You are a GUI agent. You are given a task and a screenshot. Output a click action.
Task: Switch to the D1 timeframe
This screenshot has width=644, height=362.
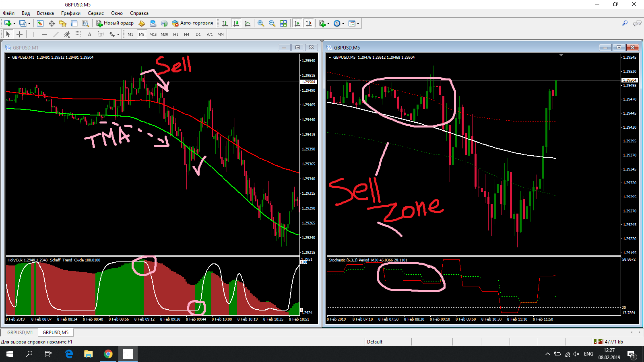(198, 34)
